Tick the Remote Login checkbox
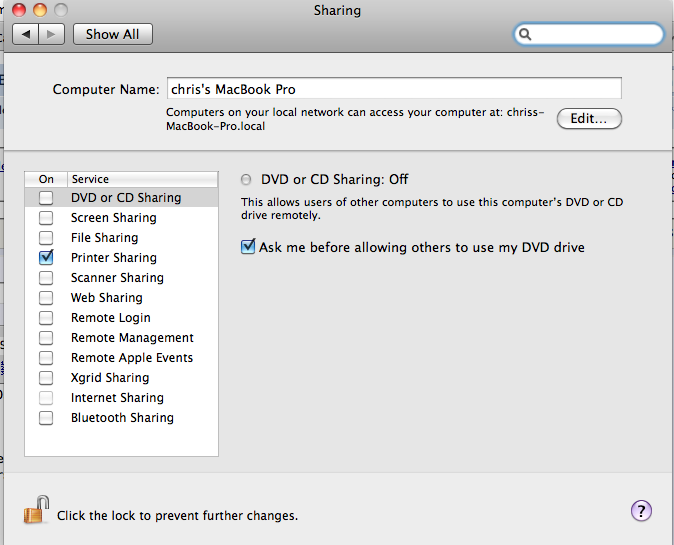Image resolution: width=674 pixels, height=545 pixels. click(46, 318)
